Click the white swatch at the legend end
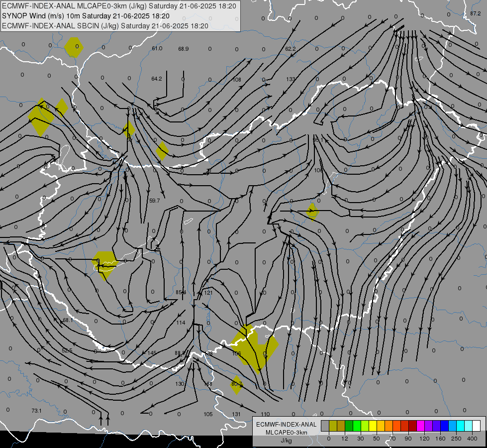Viewport: 487px width, 448px height. [x=476, y=426]
